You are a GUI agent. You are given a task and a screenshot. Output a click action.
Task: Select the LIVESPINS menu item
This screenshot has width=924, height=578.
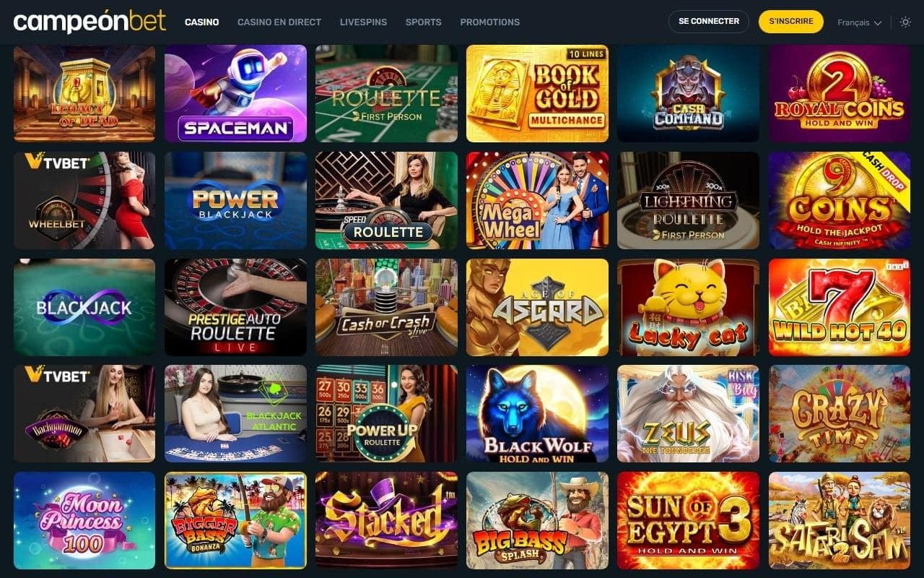click(x=363, y=22)
